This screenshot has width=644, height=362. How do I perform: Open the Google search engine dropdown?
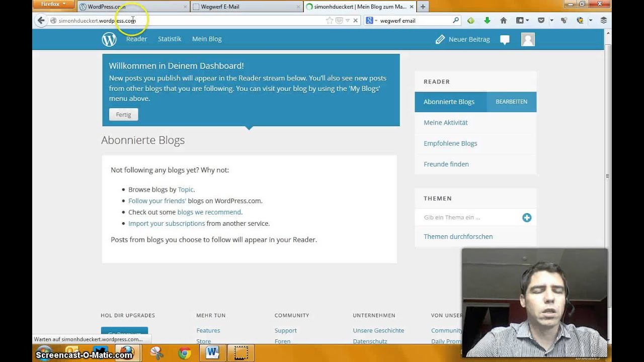[371, 21]
